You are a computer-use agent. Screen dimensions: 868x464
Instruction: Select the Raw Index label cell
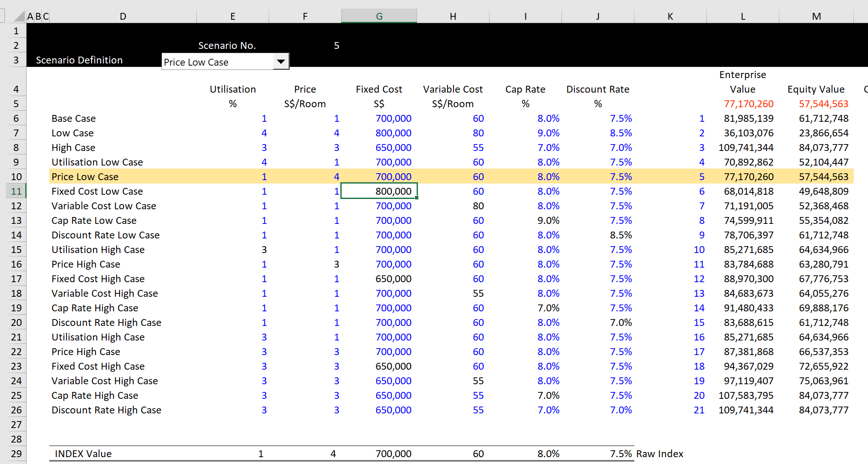(660, 453)
